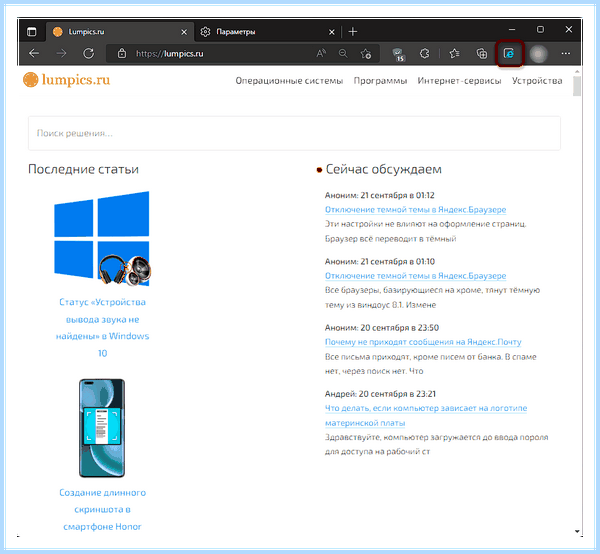Screen dimensions: 600x554
Task: Click the scrollbar down arrow
Action: pos(577,531)
